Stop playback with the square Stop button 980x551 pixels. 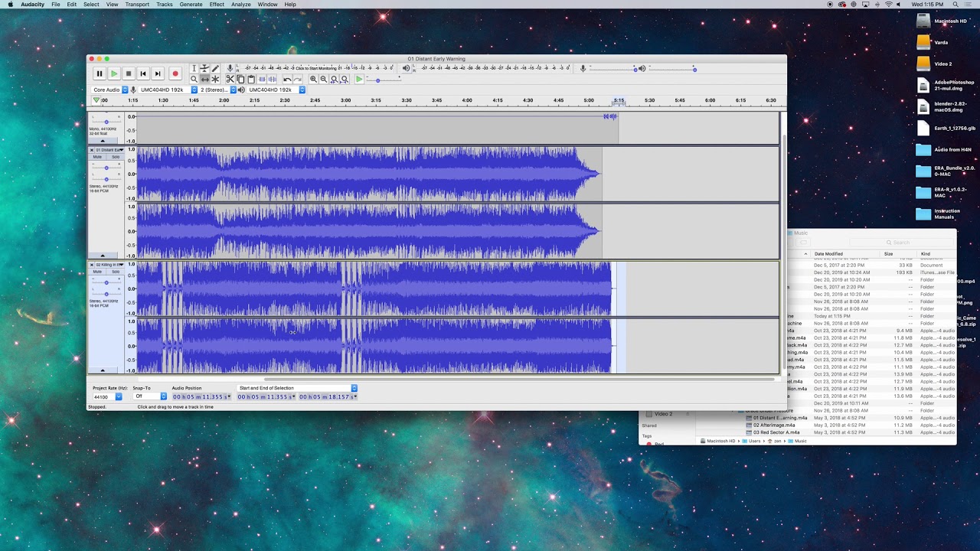128,73
